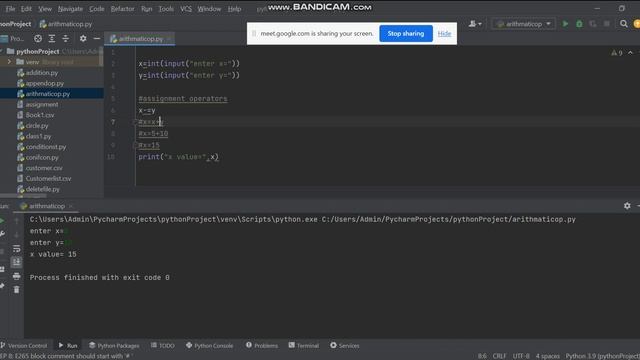Close the arithmaticop.py editor tab
640x360 pixels.
[x=169, y=39]
